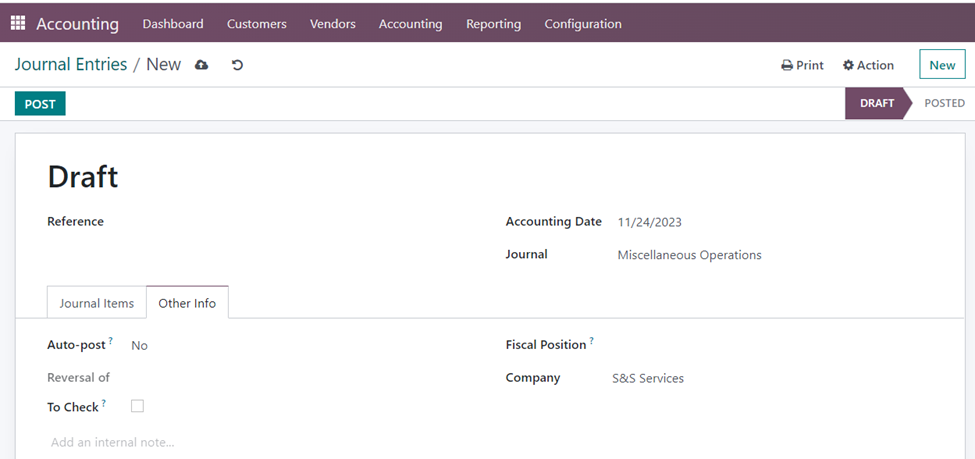Switch to the Journal Items tab

(97, 303)
